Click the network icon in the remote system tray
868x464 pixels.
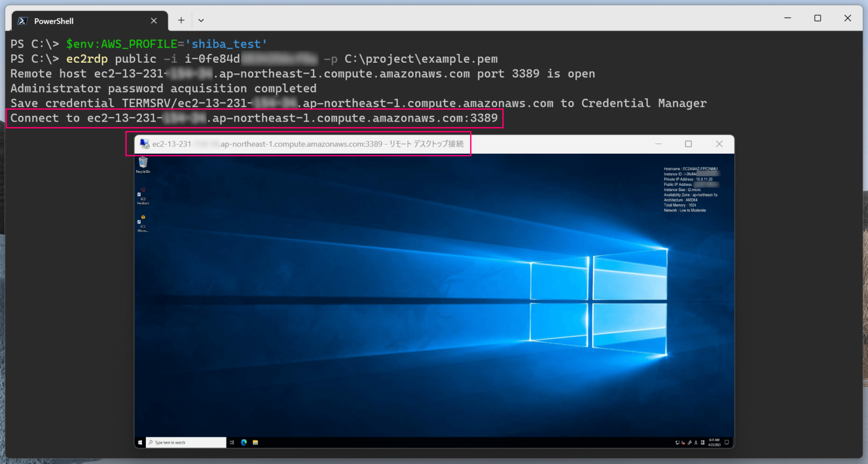coord(689,443)
